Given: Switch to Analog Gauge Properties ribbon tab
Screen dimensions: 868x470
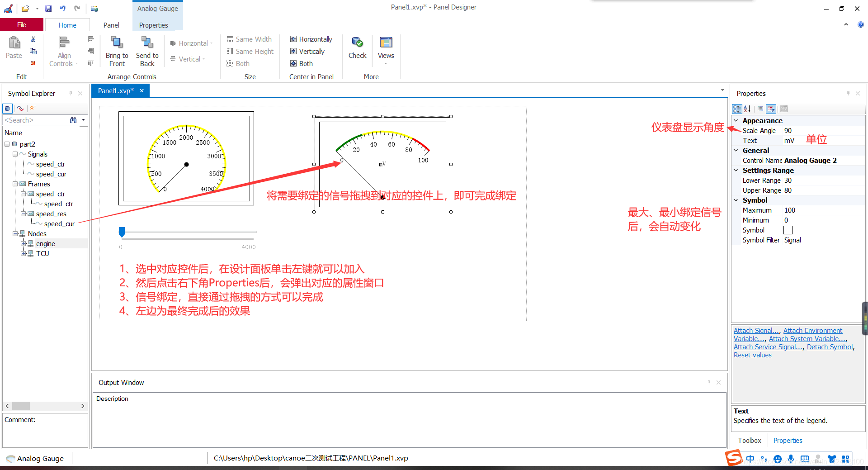Looking at the screenshot, I should [154, 25].
